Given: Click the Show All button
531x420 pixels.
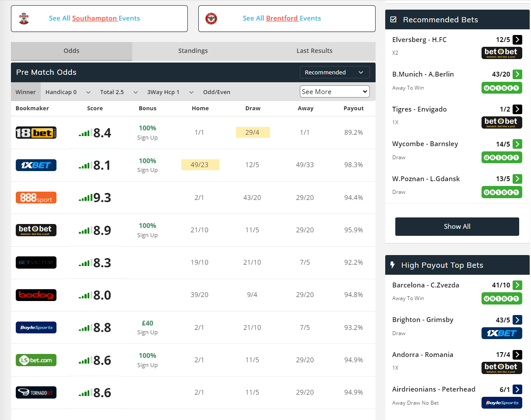Looking at the screenshot, I should pyautogui.click(x=457, y=227).
